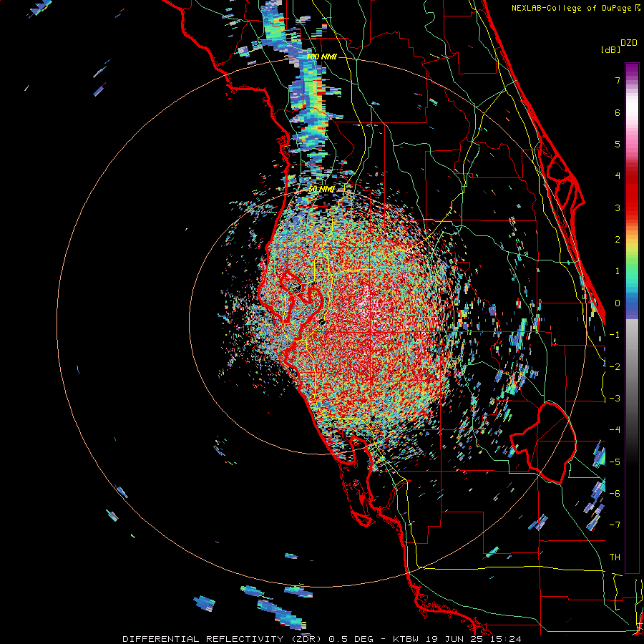Image resolution: width=644 pixels, height=644 pixels.
Task: Select the 5 value on color scale
Action: [x=618, y=144]
